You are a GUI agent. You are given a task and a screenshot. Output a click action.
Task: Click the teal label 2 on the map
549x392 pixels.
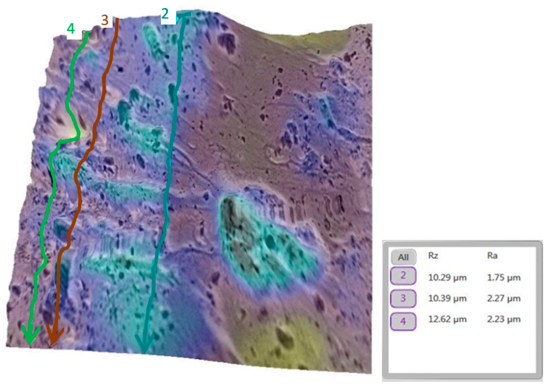click(165, 14)
